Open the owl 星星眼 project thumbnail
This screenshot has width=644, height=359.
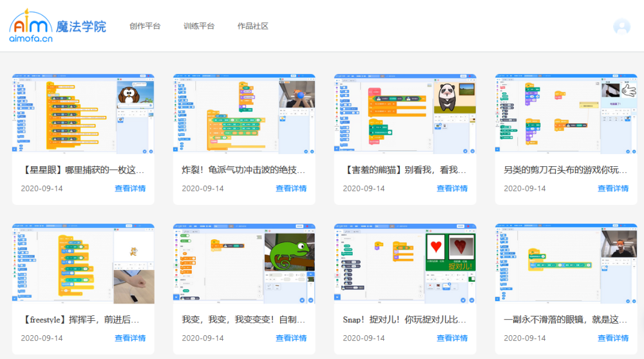pos(83,114)
